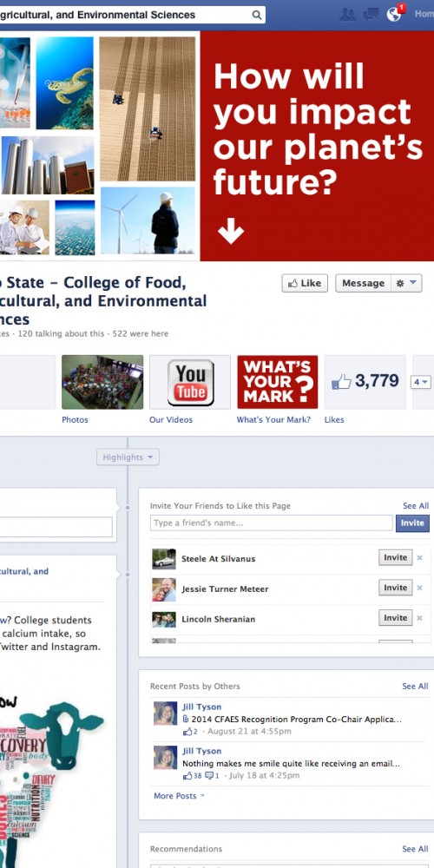The width and height of the screenshot is (434, 868).
Task: Click Jill Tyson avatar on July 18 post
Action: 165,757
